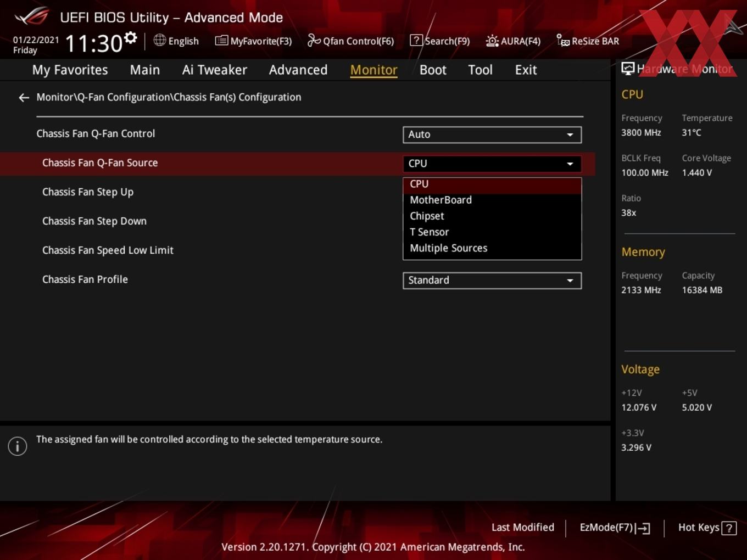Image resolution: width=747 pixels, height=560 pixels.
Task: Collapse the Chassis Fan Q-Fan Source dropdown
Action: 492,164
